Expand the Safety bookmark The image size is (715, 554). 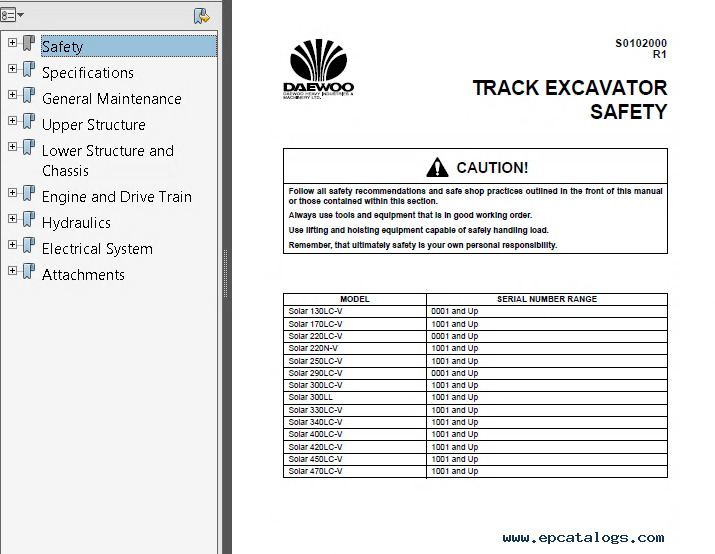click(12, 42)
